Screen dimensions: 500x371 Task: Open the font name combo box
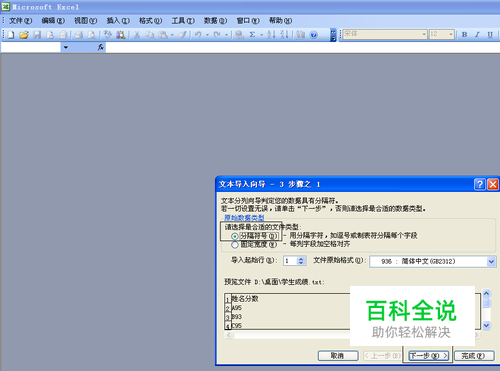(385, 34)
